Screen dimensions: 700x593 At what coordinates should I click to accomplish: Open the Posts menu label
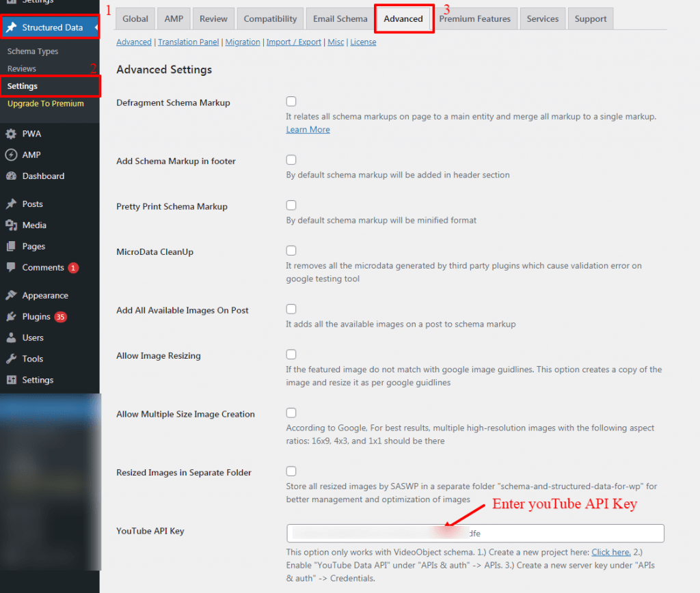[x=33, y=204]
